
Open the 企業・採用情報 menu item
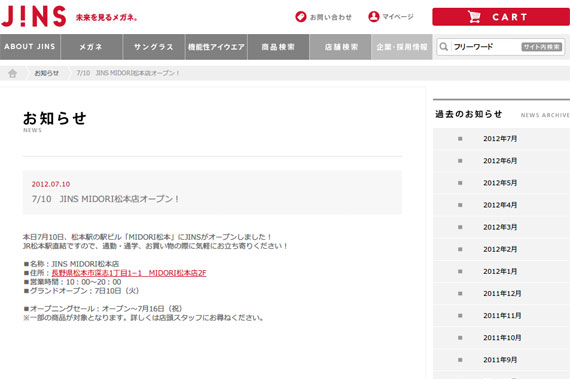click(x=402, y=47)
